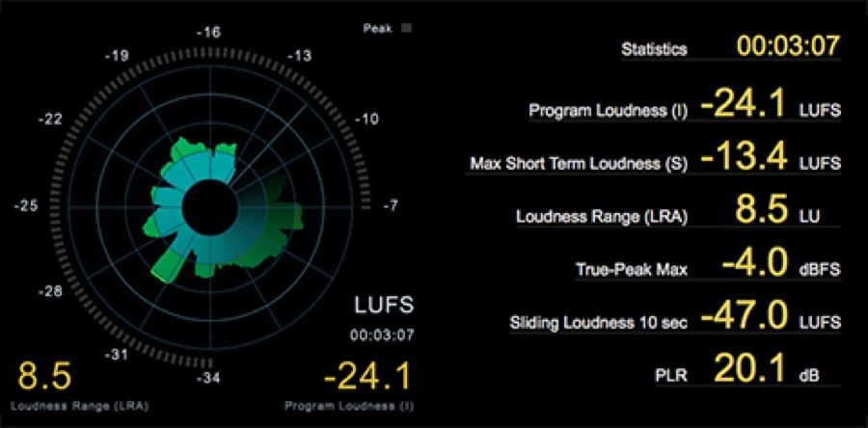Click the Peak label text

[x=378, y=29]
